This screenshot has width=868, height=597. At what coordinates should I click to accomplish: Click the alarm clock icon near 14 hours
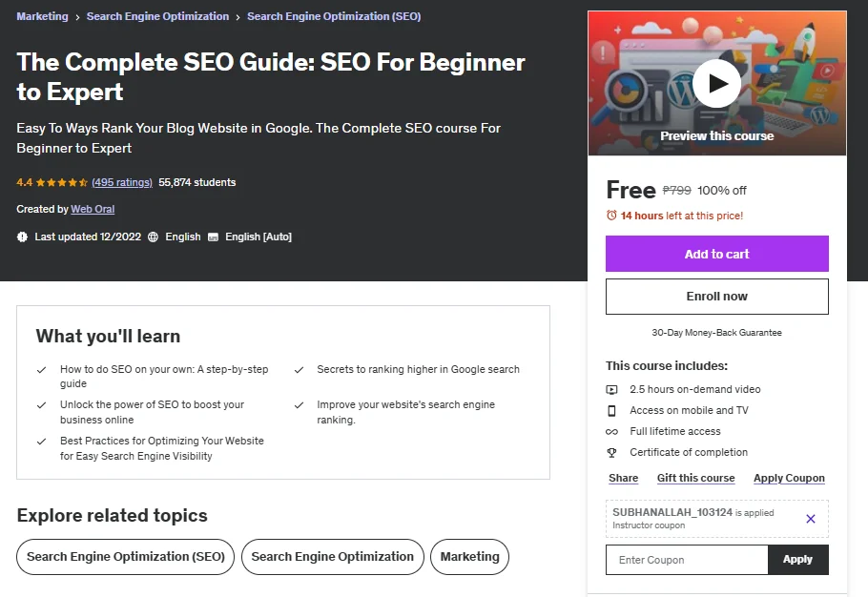click(611, 216)
